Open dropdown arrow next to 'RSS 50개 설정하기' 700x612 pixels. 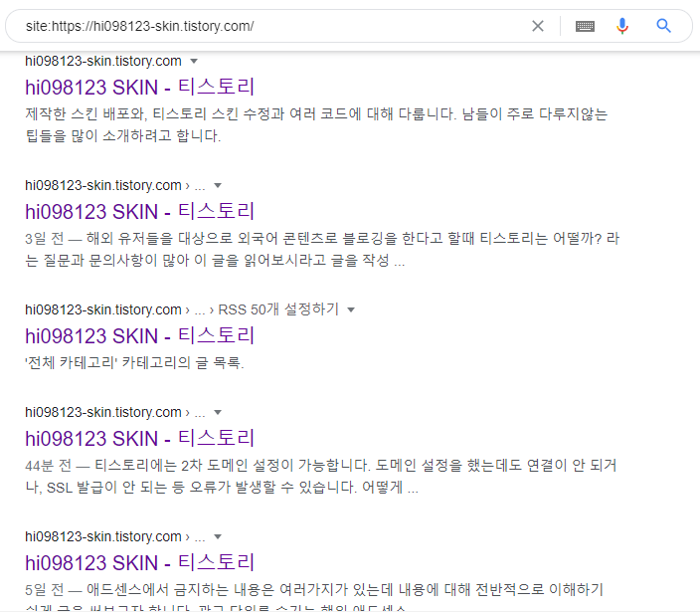(x=351, y=309)
